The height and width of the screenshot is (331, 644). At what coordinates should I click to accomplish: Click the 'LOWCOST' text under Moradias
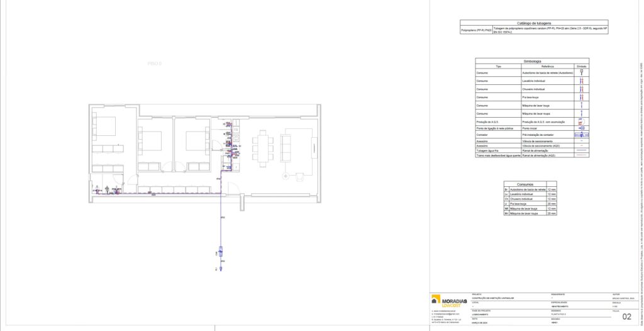[450, 306]
